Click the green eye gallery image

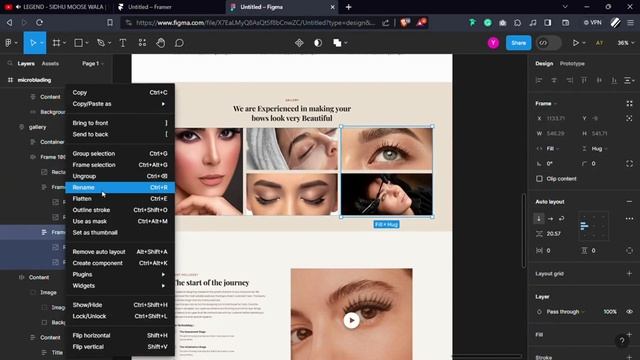387,149
